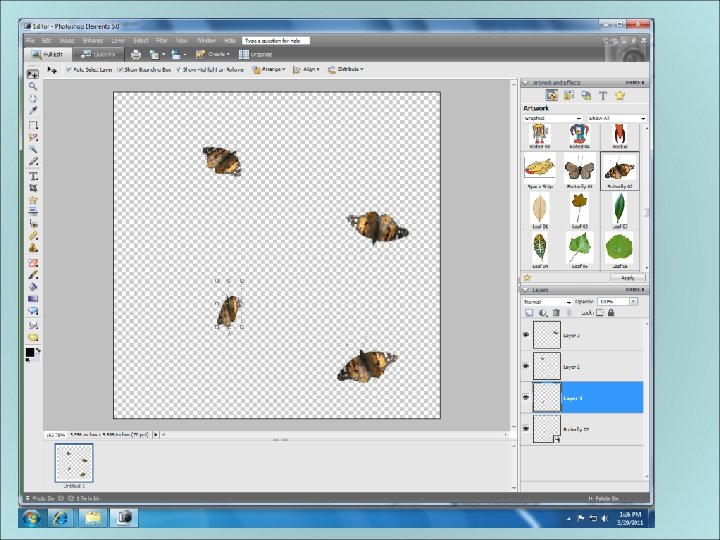Open the Graphics category dropdown in Artwork
720x540 pixels.
553,118
